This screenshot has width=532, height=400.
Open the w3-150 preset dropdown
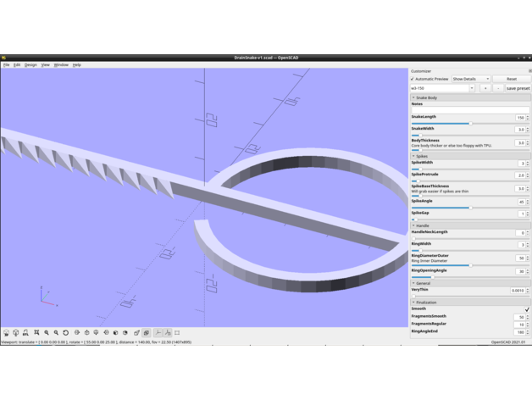pos(442,88)
